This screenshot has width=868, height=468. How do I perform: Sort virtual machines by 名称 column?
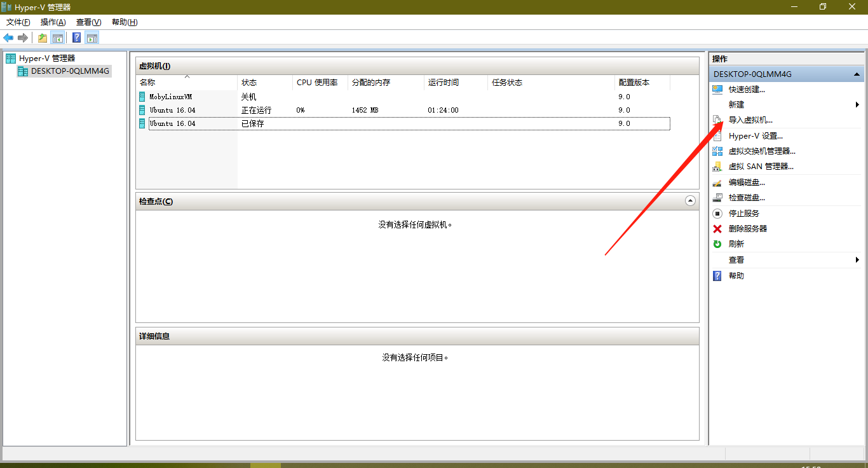tap(187, 83)
